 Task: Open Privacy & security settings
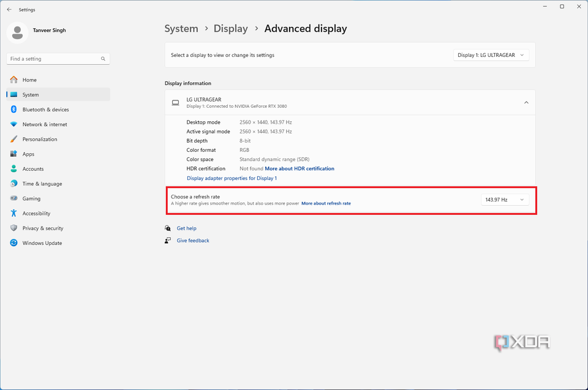44,228
